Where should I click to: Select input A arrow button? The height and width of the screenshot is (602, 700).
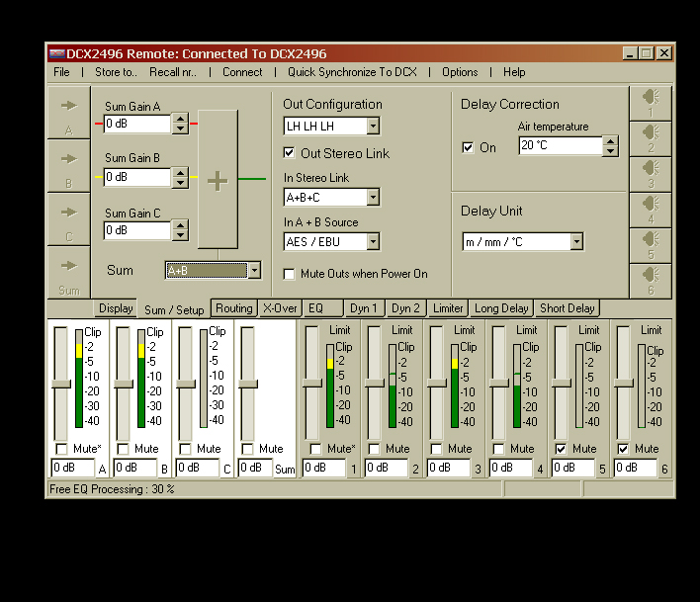(69, 113)
